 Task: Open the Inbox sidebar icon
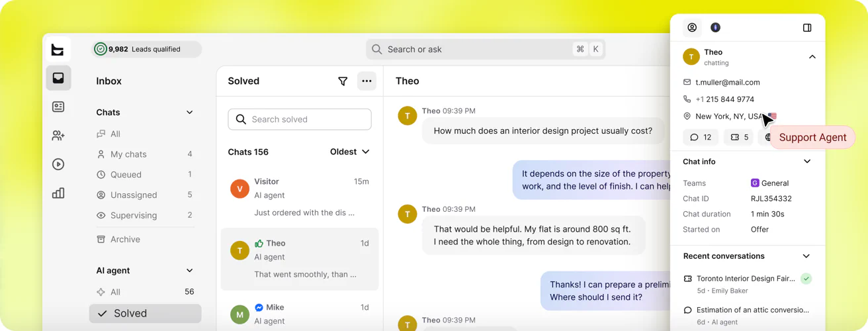58,78
